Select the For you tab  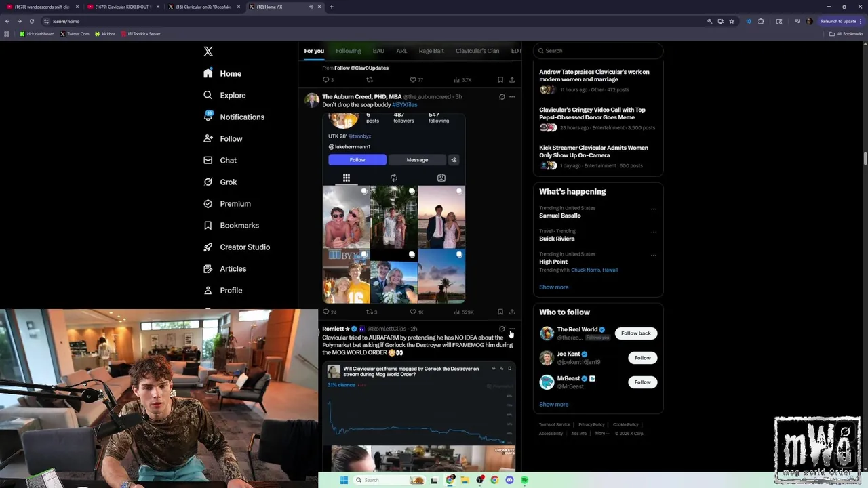tap(314, 51)
